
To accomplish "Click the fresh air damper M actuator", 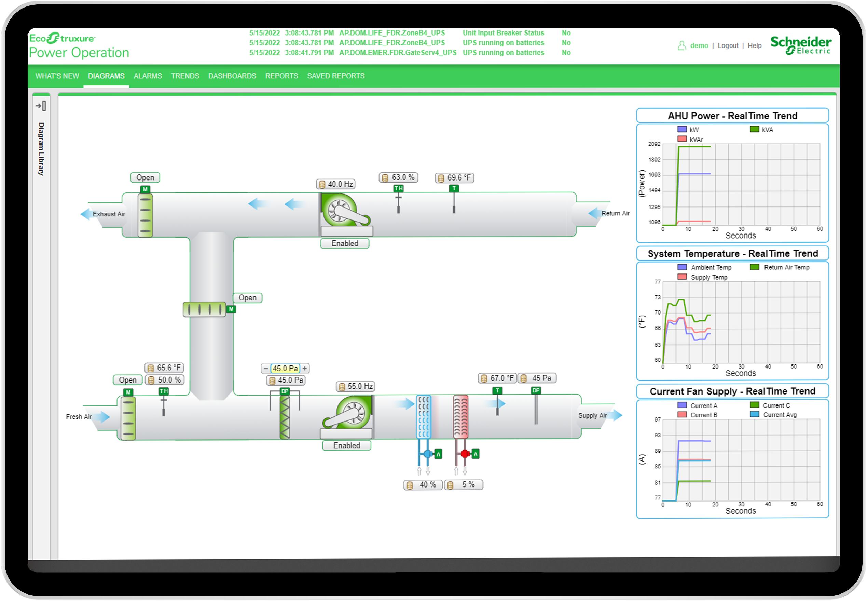I will pos(128,392).
